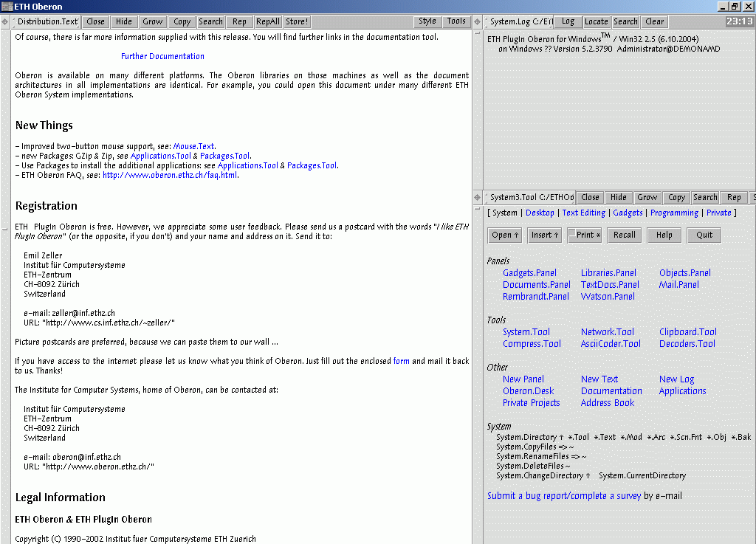Open the Oberon FAQ URL link
The image size is (756, 544).
[170, 176]
